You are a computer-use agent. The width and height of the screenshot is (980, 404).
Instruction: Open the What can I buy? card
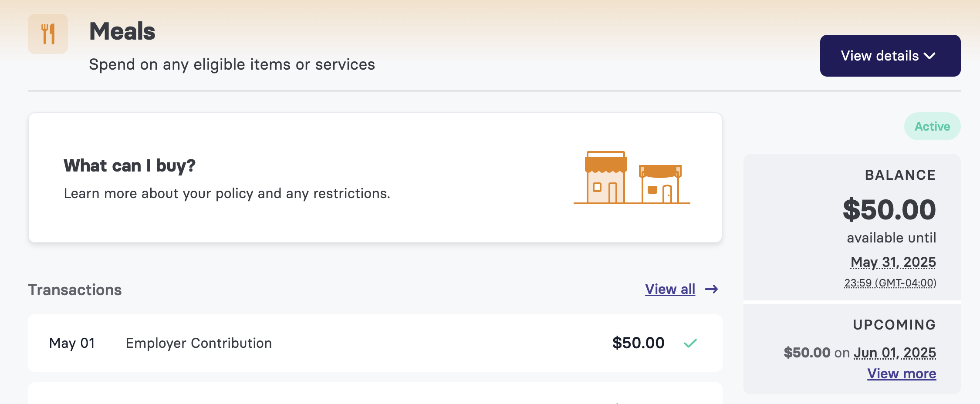click(375, 178)
